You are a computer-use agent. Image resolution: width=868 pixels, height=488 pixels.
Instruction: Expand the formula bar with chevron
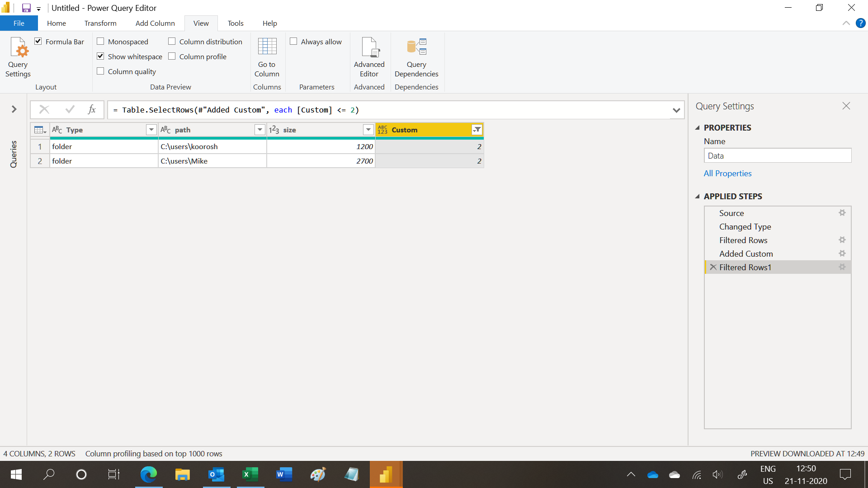click(676, 110)
